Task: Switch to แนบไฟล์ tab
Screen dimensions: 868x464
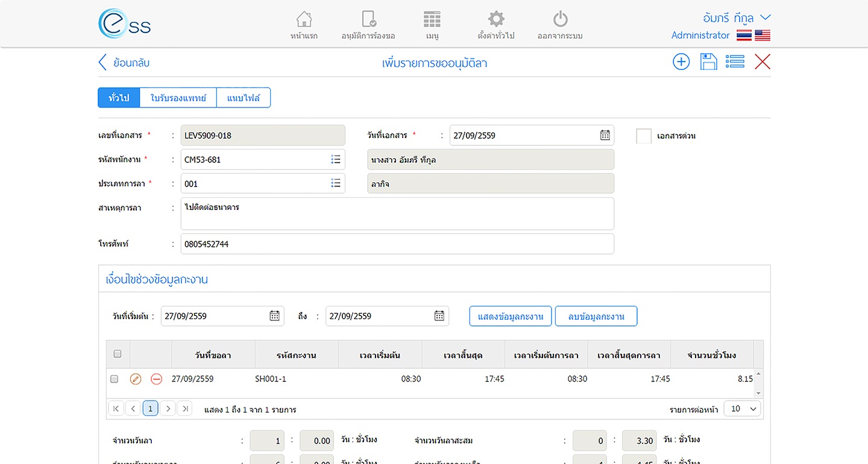Action: click(244, 98)
